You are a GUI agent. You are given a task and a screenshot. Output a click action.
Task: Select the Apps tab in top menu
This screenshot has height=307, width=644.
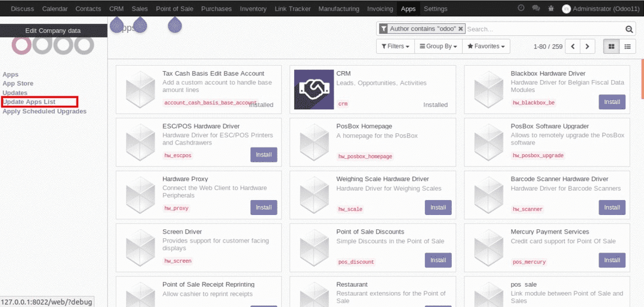pyautogui.click(x=408, y=8)
